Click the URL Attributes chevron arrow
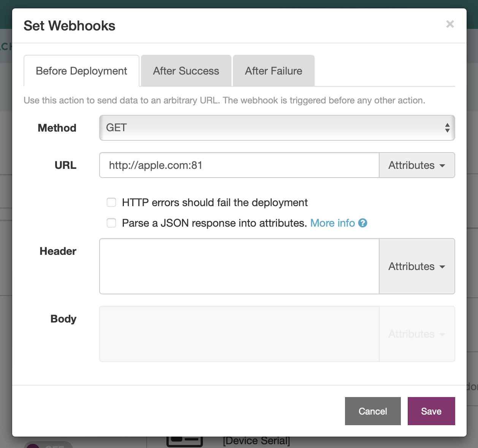This screenshot has height=448, width=478. click(x=442, y=166)
